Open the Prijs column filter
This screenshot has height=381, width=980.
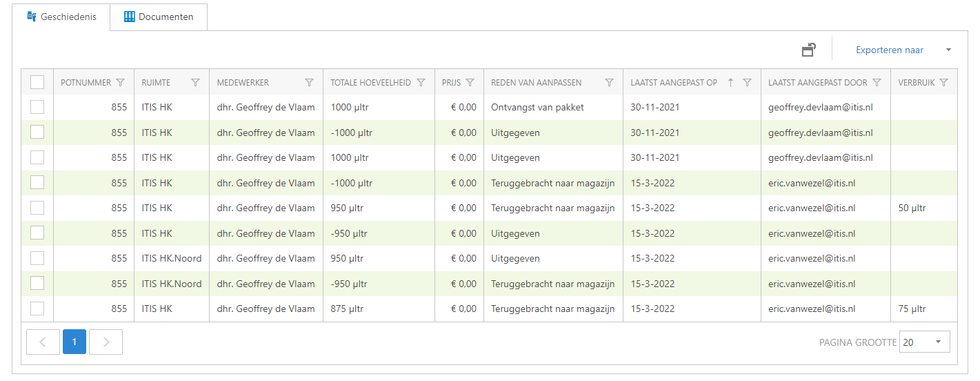470,83
